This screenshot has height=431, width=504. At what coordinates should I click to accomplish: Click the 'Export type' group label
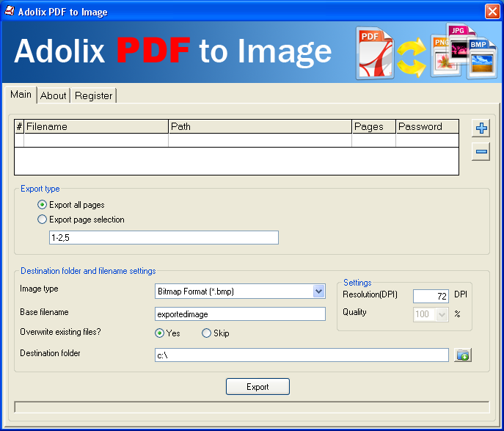coord(40,189)
